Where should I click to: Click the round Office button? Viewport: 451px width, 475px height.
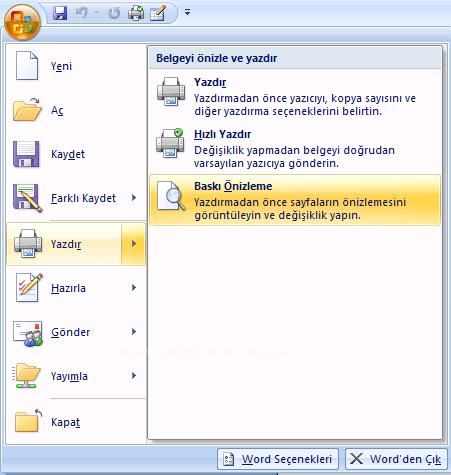22,22
